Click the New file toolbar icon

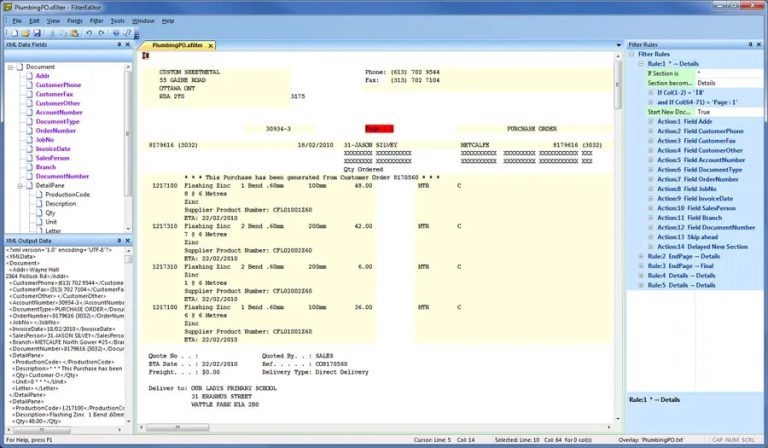(14, 33)
